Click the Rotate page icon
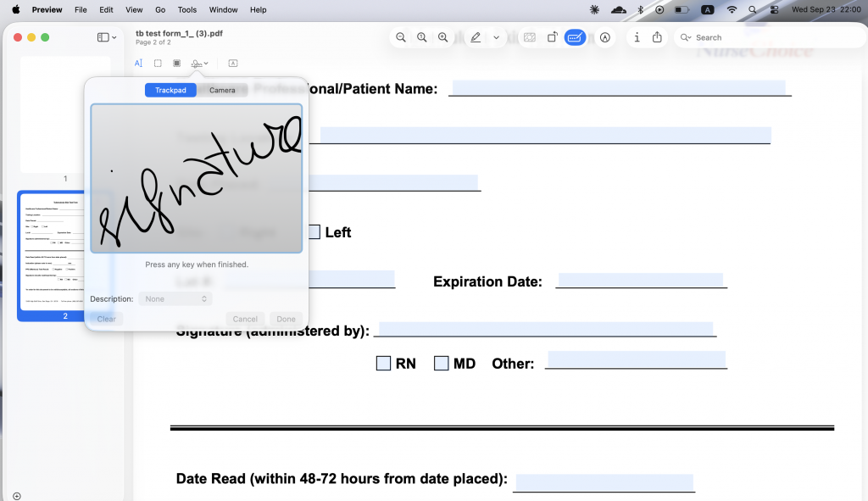The height and width of the screenshot is (501, 868). point(553,37)
